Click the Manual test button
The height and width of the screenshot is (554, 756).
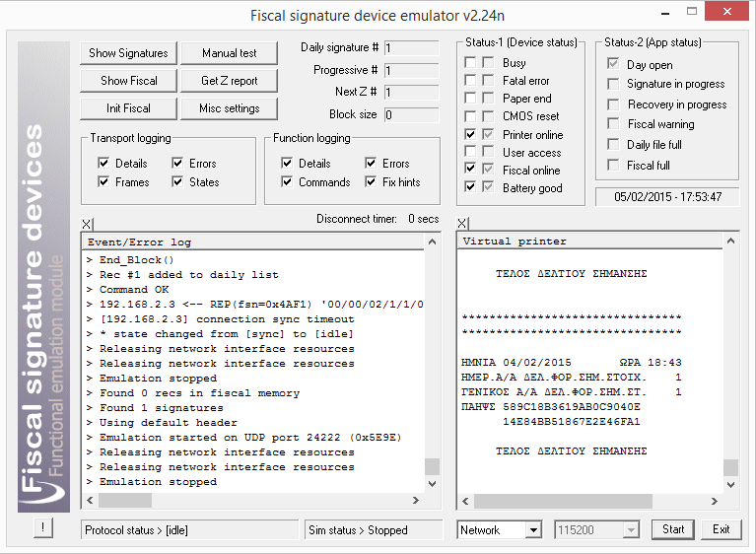tap(229, 53)
